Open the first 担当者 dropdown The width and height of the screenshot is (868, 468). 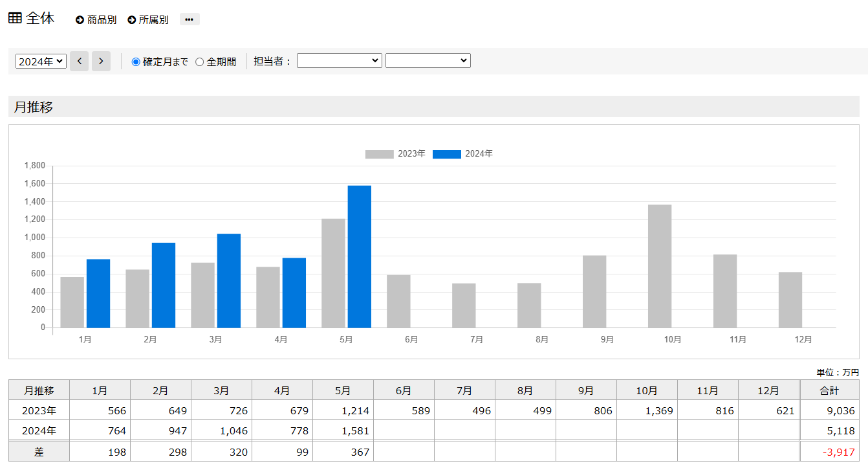pos(340,61)
